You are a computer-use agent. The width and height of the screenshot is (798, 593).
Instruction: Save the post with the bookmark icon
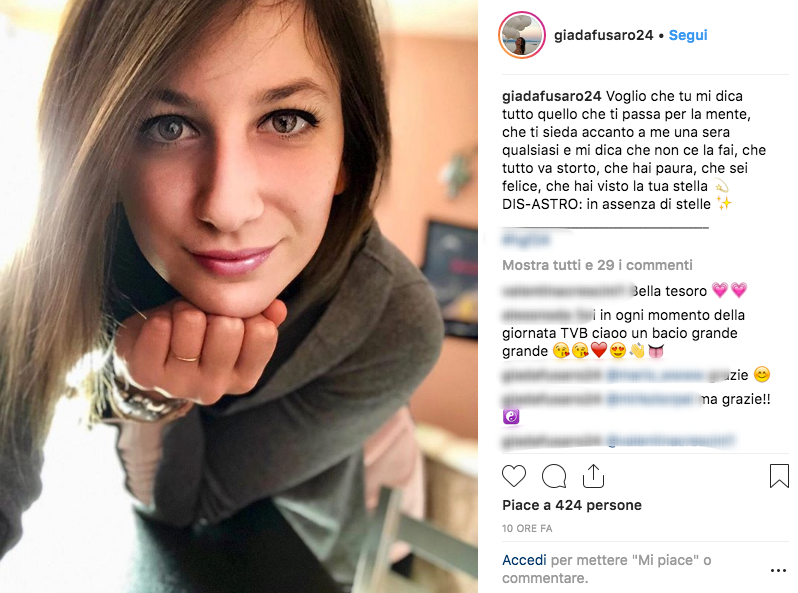(779, 476)
